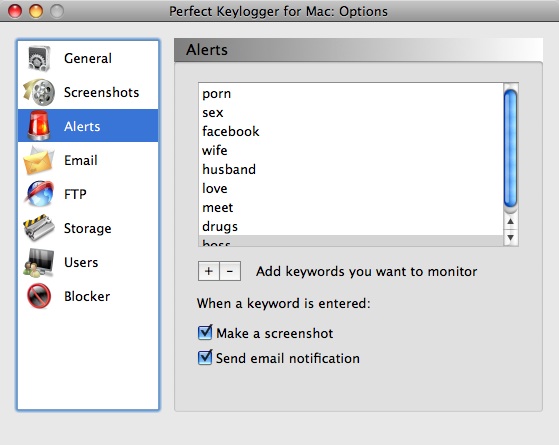559x445 pixels.
Task: Uncheck Send email notification
Action: [205, 357]
